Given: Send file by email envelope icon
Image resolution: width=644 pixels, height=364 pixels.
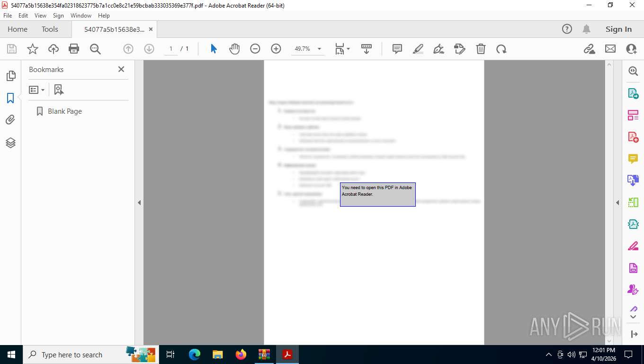Looking at the screenshot, I should pyautogui.click(x=610, y=49).
